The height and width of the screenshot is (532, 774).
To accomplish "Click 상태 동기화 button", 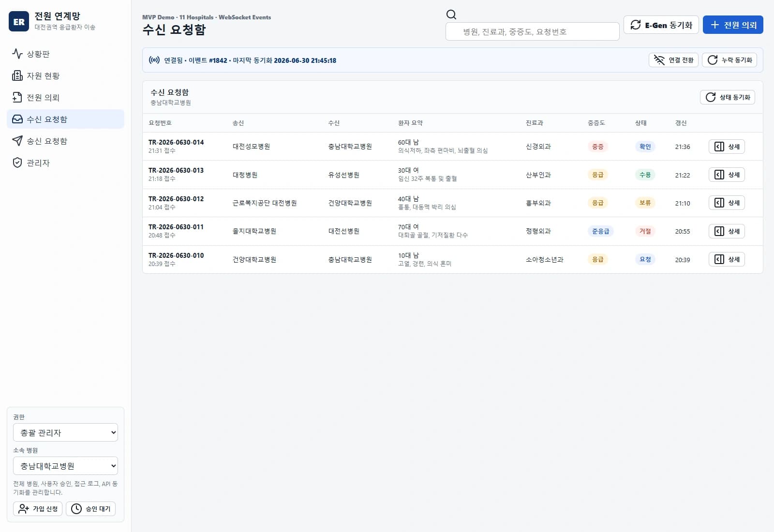I will click(728, 97).
